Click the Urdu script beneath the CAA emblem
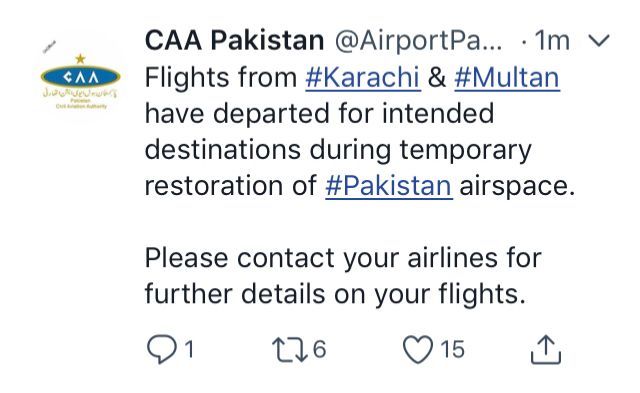Viewport: 640px width, 393px height. [80, 93]
